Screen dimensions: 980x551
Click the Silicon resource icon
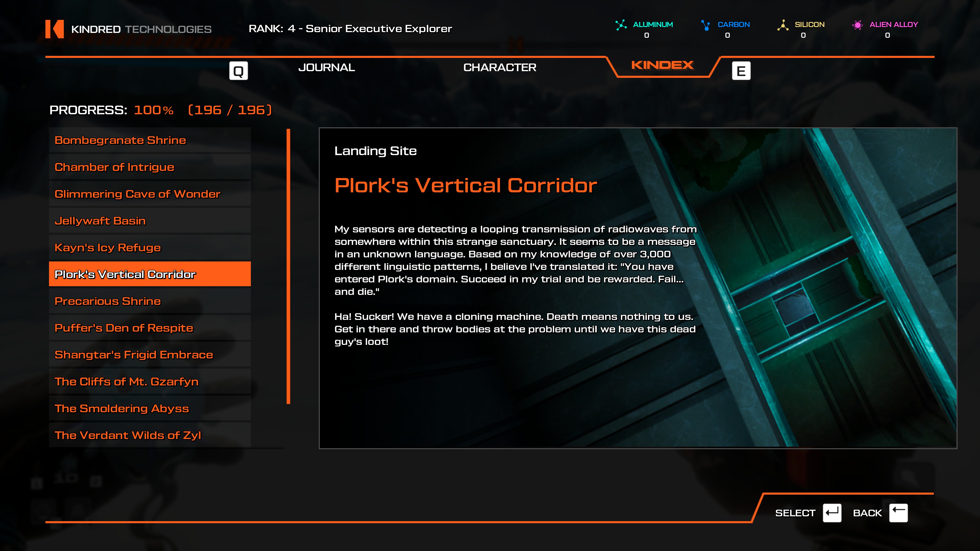(x=782, y=25)
